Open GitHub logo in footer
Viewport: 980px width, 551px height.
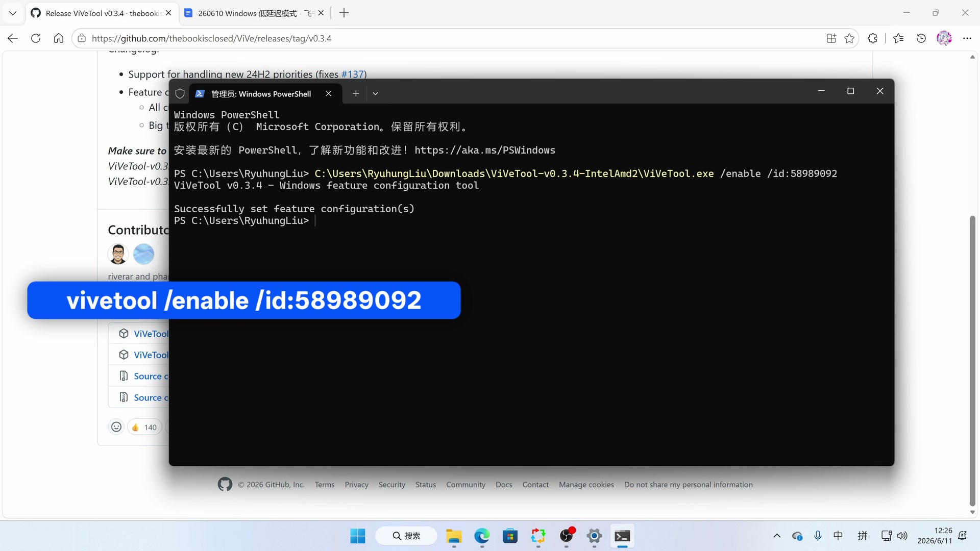(x=225, y=484)
